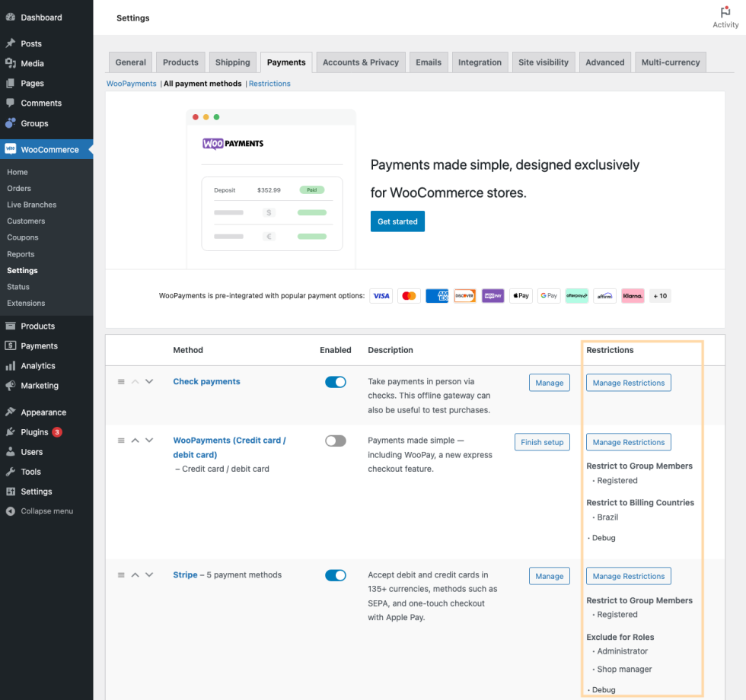This screenshot has width=746, height=700.
Task: Disable the Check payments toggle
Action: (x=336, y=382)
